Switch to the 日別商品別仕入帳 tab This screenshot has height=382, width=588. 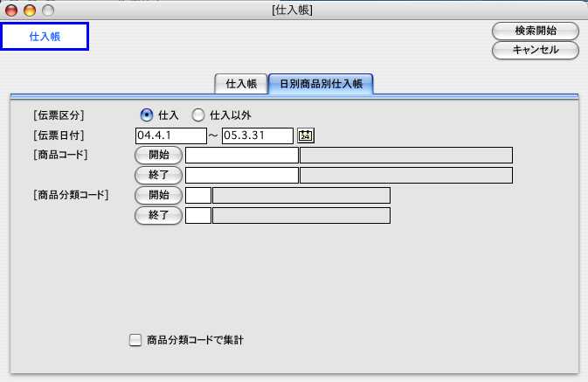pos(321,84)
